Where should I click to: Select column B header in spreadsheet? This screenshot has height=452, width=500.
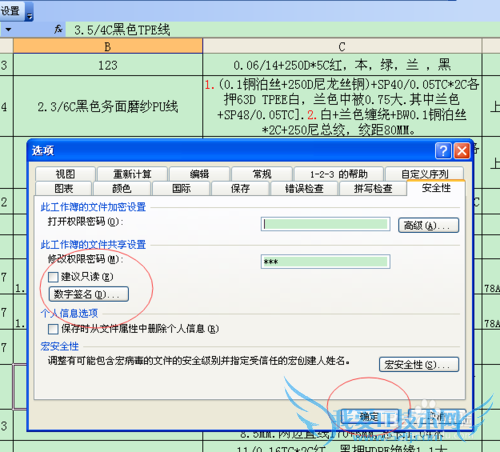(x=108, y=46)
